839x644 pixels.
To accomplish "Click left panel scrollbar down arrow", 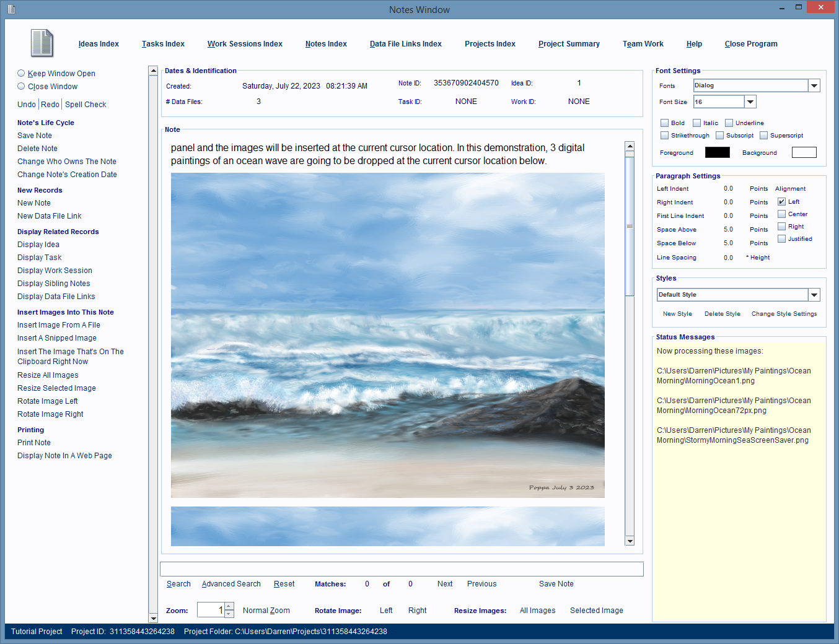I will (153, 618).
